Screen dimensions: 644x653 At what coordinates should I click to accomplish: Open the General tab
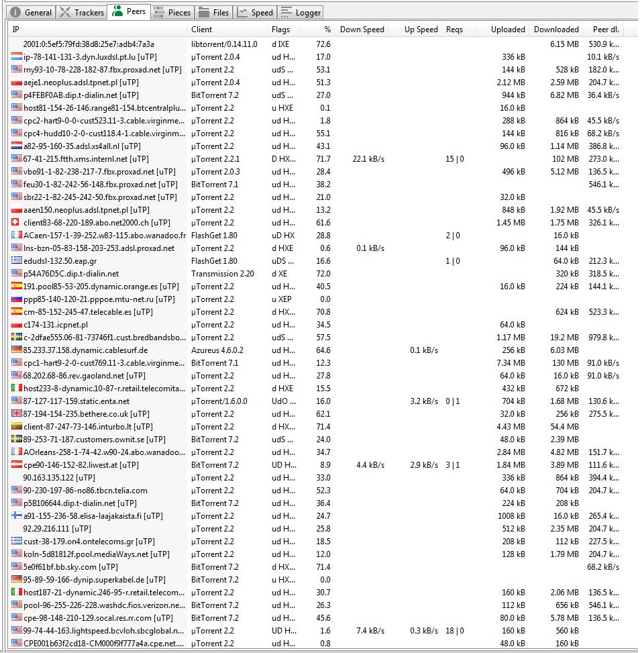click(31, 13)
